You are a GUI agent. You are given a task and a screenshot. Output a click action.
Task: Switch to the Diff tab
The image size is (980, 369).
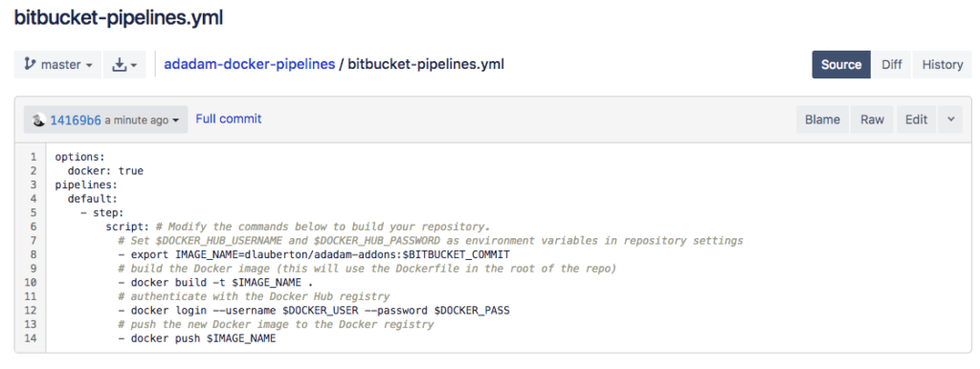pos(892,64)
